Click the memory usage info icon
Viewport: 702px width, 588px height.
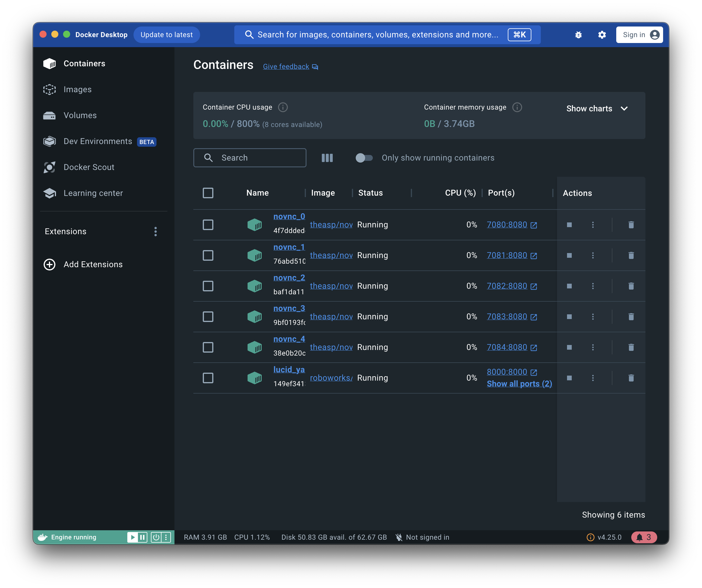tap(517, 107)
